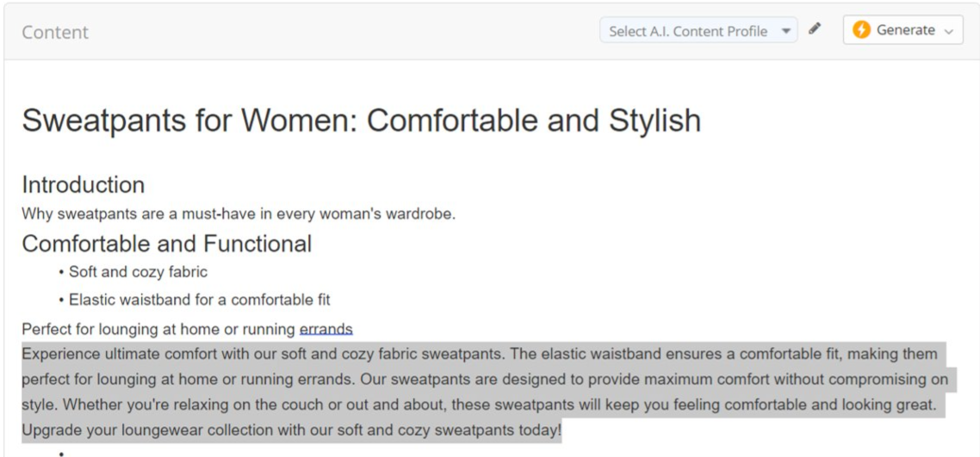The height and width of the screenshot is (457, 980).
Task: Click the Introduction heading
Action: [84, 185]
